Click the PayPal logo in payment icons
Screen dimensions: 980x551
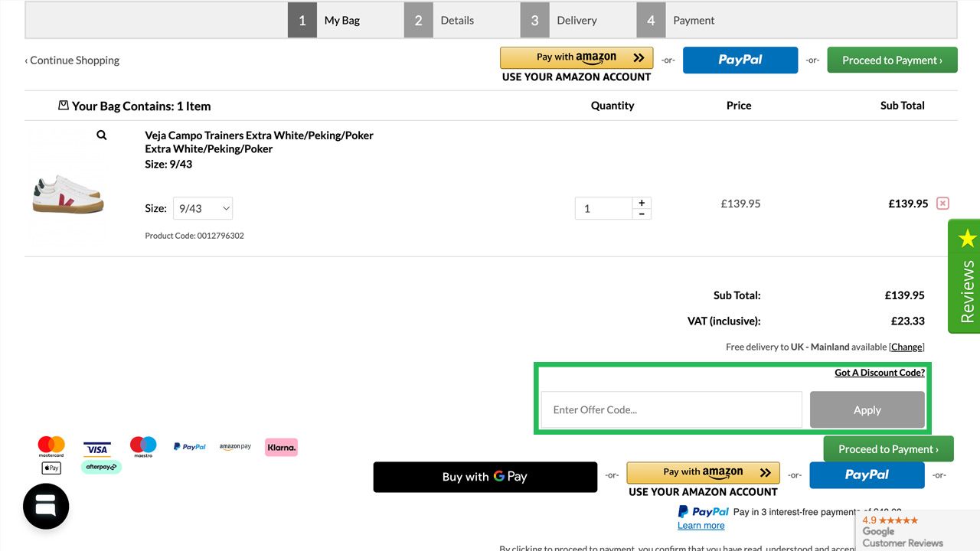pos(189,447)
